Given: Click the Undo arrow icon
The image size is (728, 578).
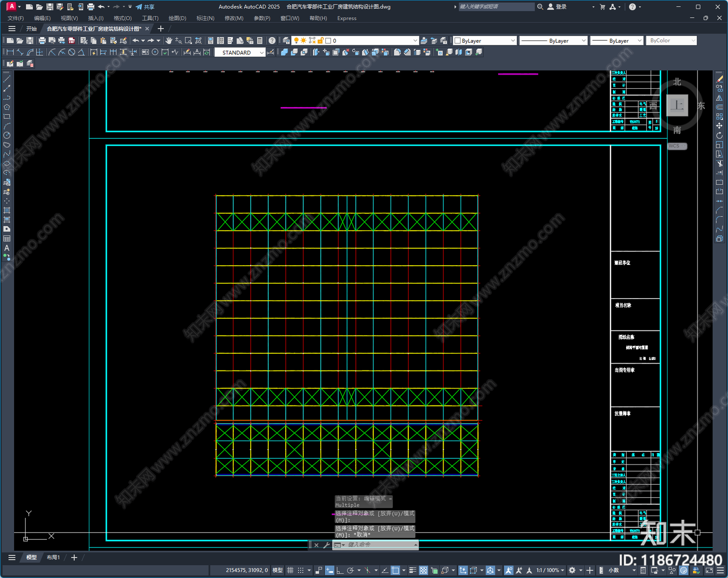Looking at the screenshot, I should point(136,41).
